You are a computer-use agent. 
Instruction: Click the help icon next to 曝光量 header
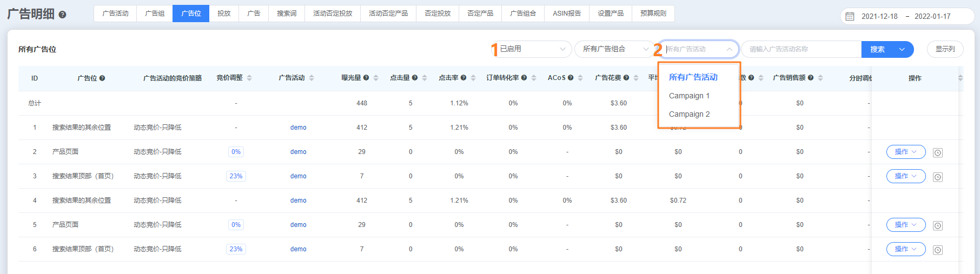tap(366, 78)
